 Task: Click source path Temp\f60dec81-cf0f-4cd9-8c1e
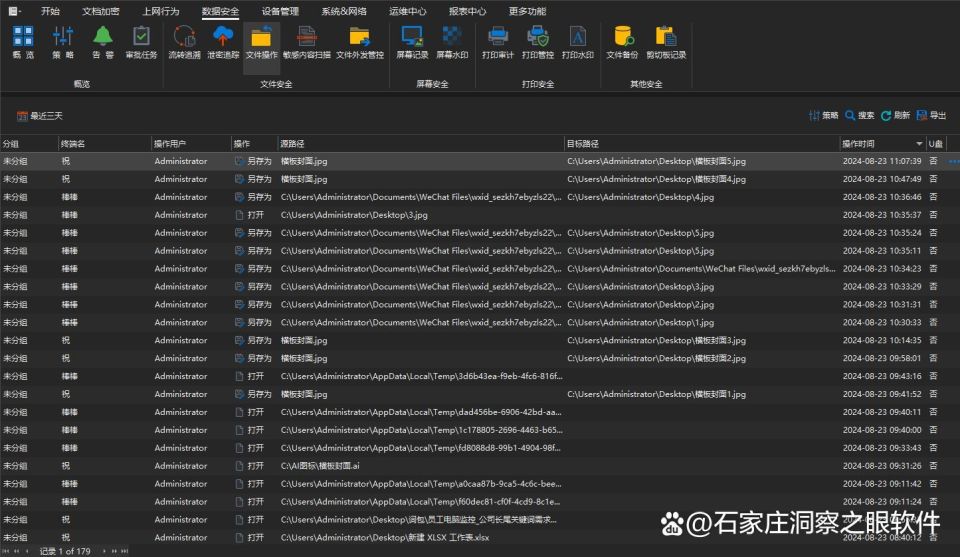(x=420, y=501)
